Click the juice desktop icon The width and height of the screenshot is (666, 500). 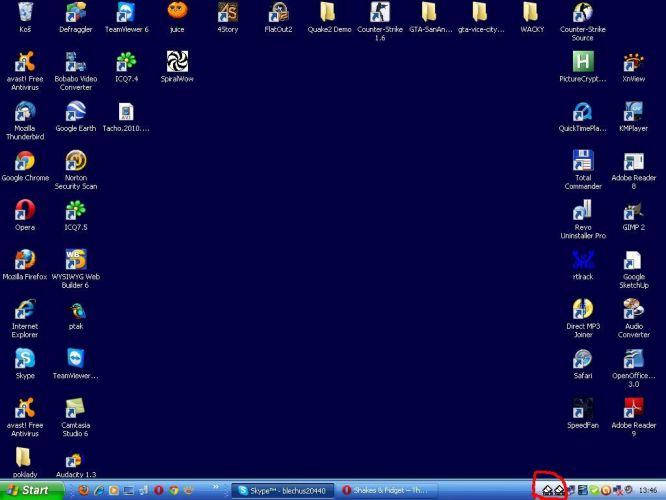coord(177,17)
